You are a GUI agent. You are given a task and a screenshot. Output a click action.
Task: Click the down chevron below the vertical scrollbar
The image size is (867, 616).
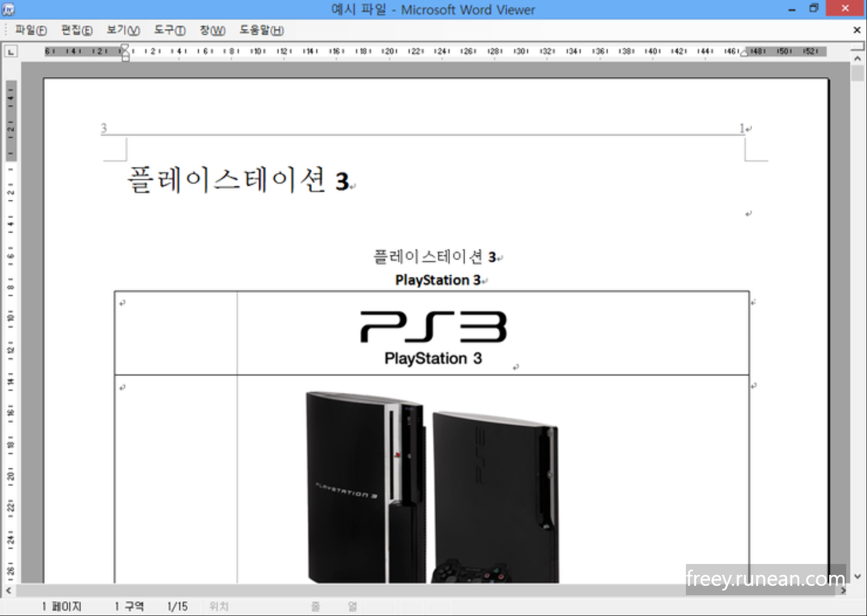[858, 575]
